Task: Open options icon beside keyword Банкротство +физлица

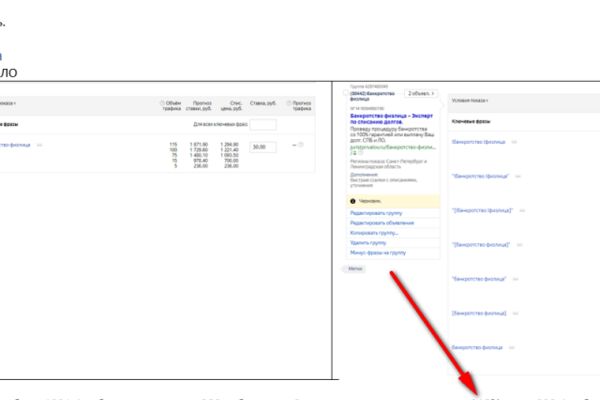Action: coord(514,142)
